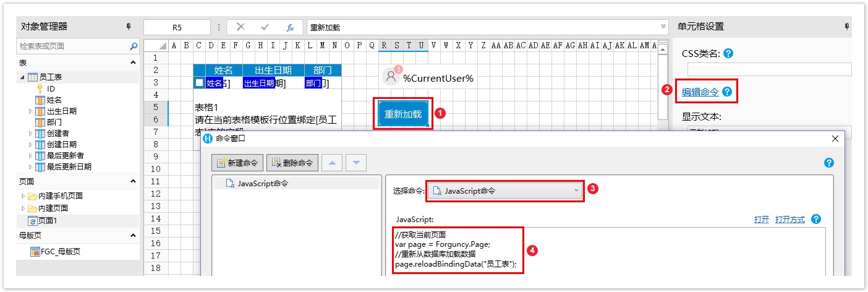
Task: Click the 打开方式 link
Action: [790, 220]
